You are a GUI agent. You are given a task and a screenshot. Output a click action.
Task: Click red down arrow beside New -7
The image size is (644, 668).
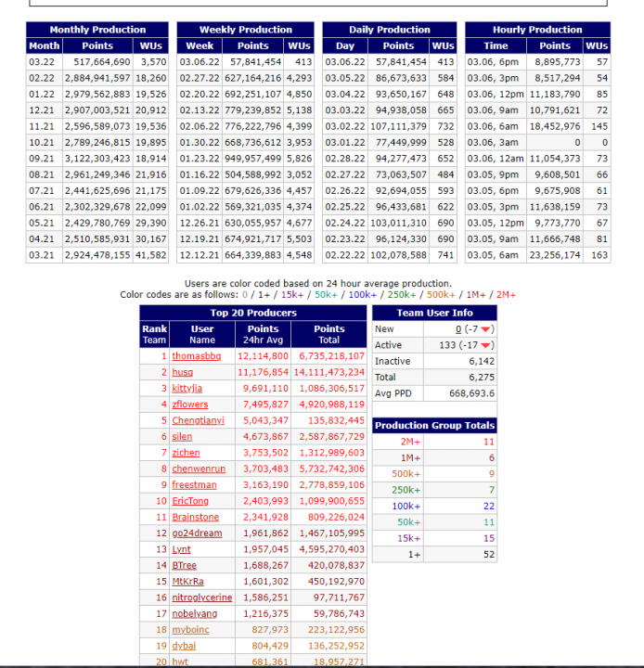click(485, 329)
